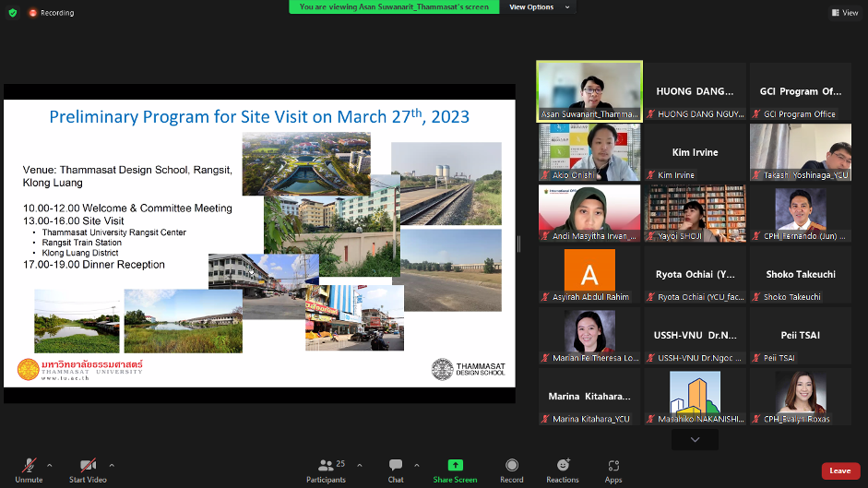This screenshot has height=488, width=868.
Task: Click muted mic icon on Yayoi SHOJI
Action: tap(651, 236)
